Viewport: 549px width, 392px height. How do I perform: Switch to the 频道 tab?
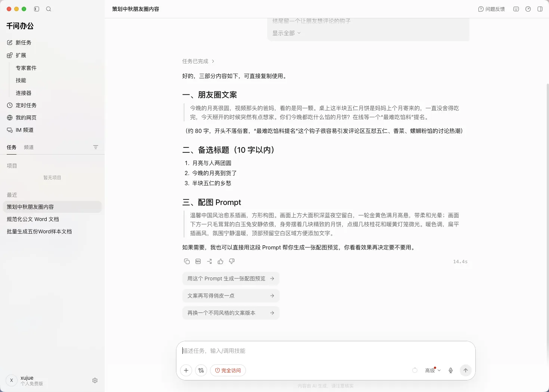tap(29, 147)
